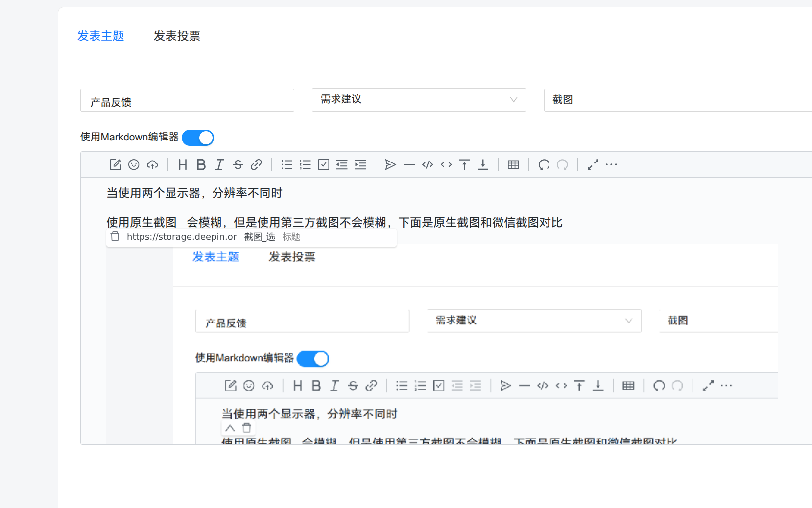Image resolution: width=812 pixels, height=508 pixels.
Task: Outdent the current list item
Action: coord(342,164)
